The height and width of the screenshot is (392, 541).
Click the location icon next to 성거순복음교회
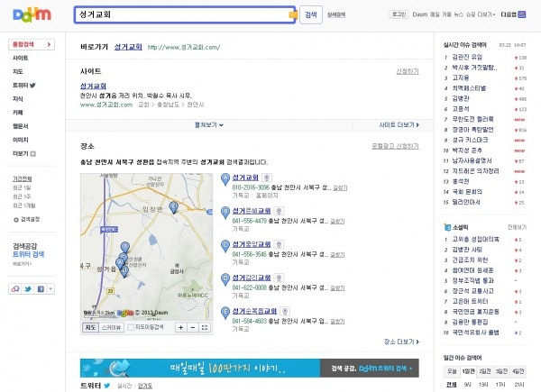tap(285, 311)
